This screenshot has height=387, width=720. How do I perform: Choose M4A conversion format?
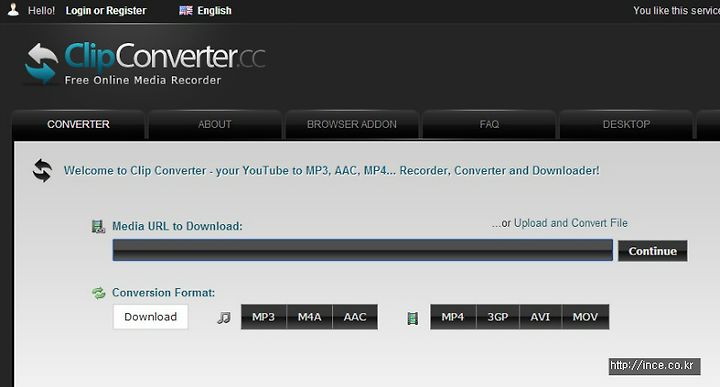tap(309, 317)
